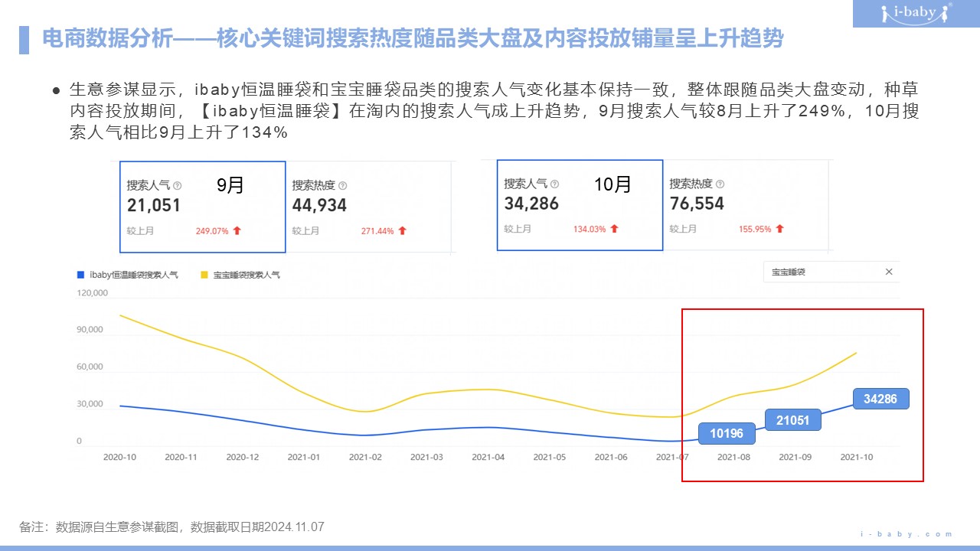This screenshot has width=980, height=551.
Task: Click the 2020-12 x-axis label
Action: (x=242, y=457)
